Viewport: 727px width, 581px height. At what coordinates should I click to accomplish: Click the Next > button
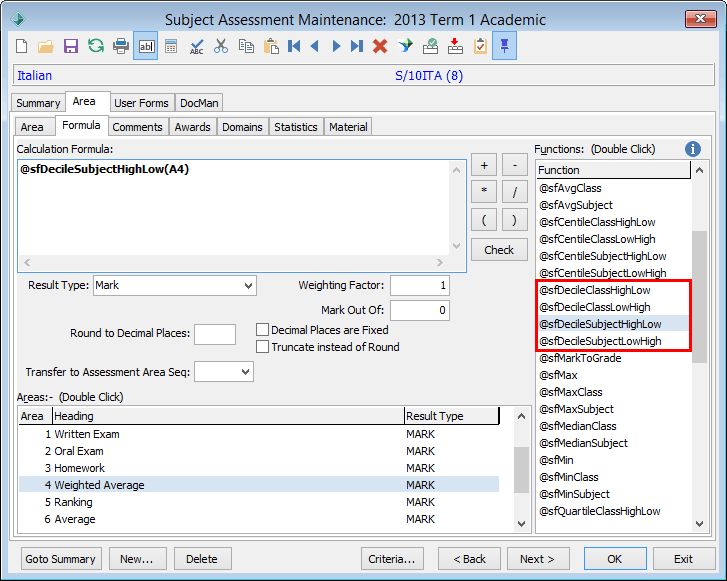coord(538,559)
